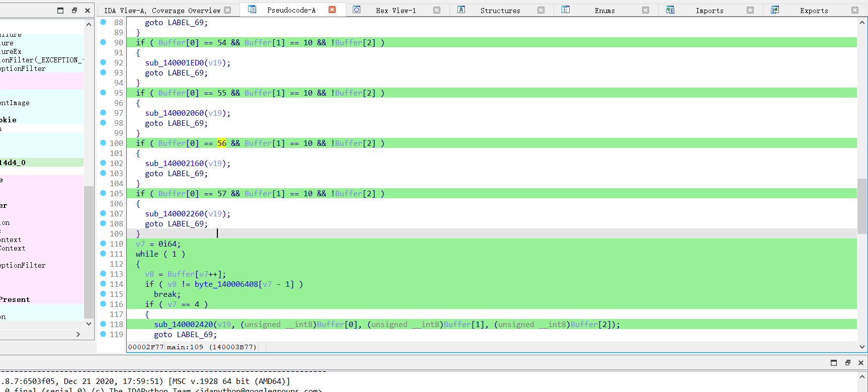Float the functions panel on the left
The height and width of the screenshot is (392, 868).
74,10
